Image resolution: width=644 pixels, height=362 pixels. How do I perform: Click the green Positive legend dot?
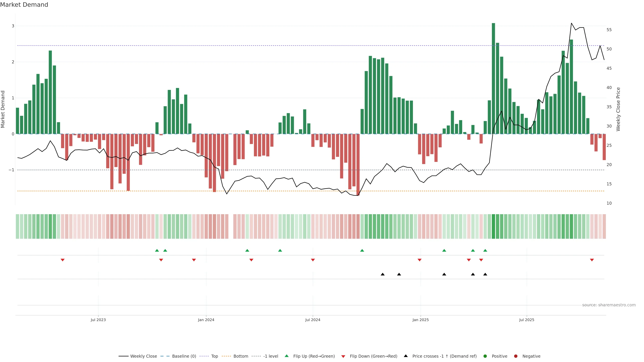[485, 356]
